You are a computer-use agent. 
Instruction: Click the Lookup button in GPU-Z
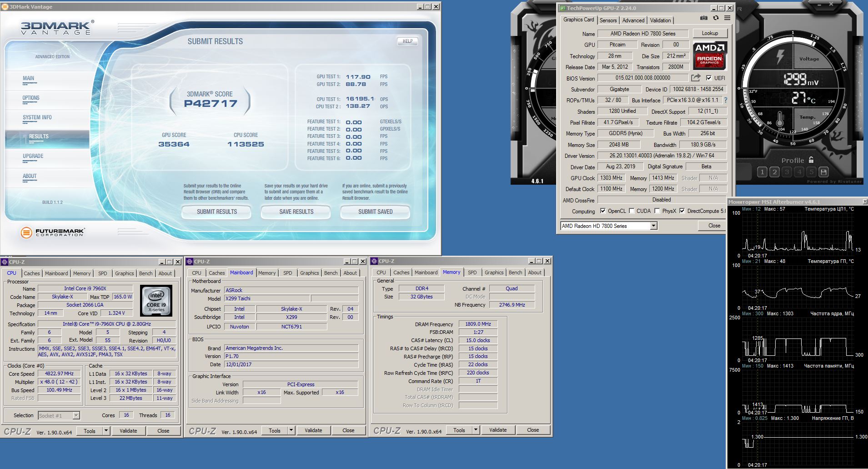pos(710,33)
